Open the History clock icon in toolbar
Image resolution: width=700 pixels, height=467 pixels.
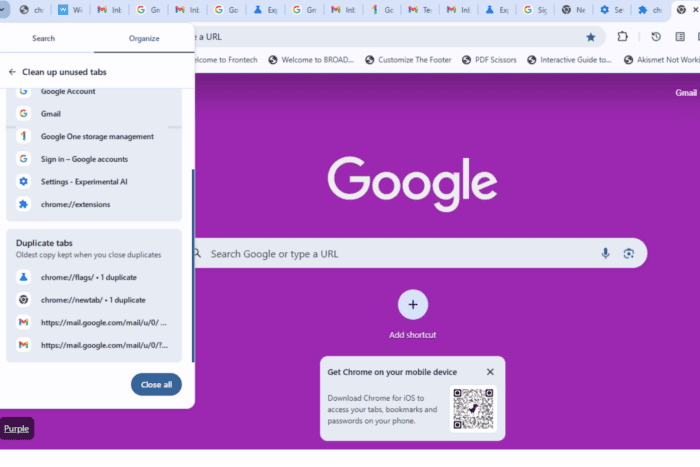point(656,37)
